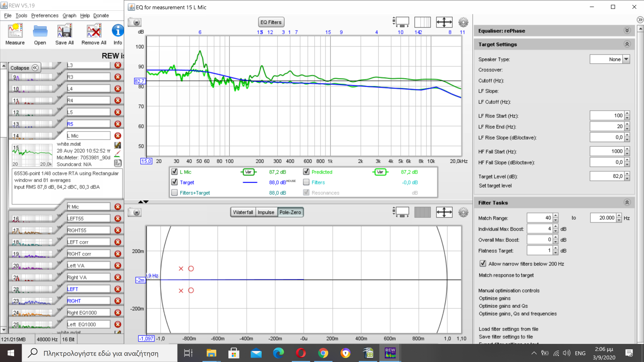
Task: Open Chrome from the taskbar
Action: pyautogui.click(x=323, y=353)
